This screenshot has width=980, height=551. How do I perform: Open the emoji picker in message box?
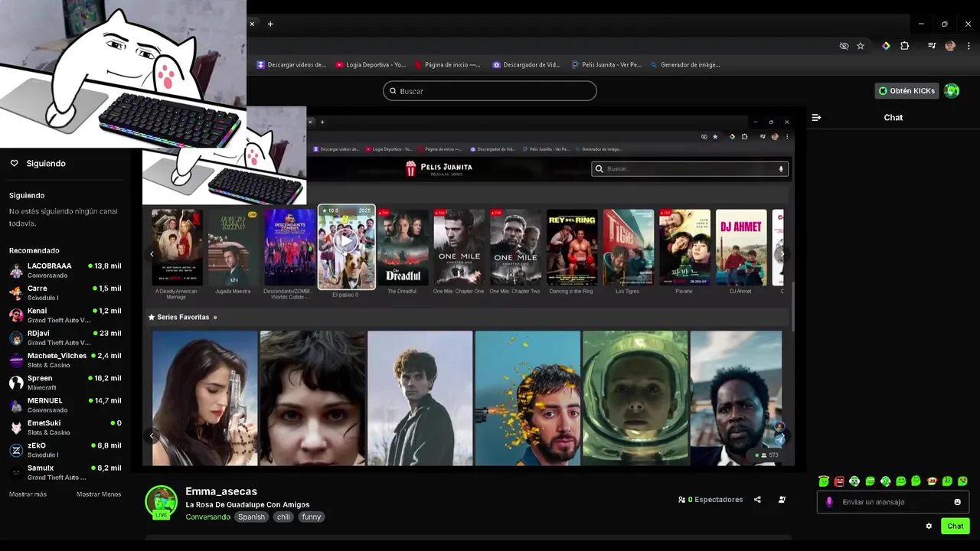point(957,502)
